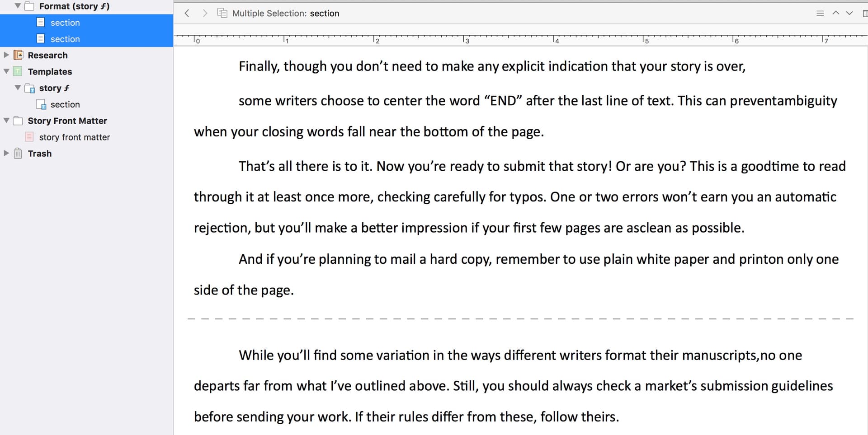This screenshot has width=868, height=435.
Task: Open the story front matter document
Action: click(75, 137)
